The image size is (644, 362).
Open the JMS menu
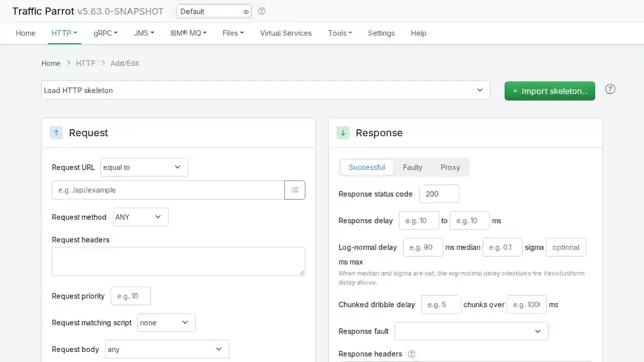(144, 33)
